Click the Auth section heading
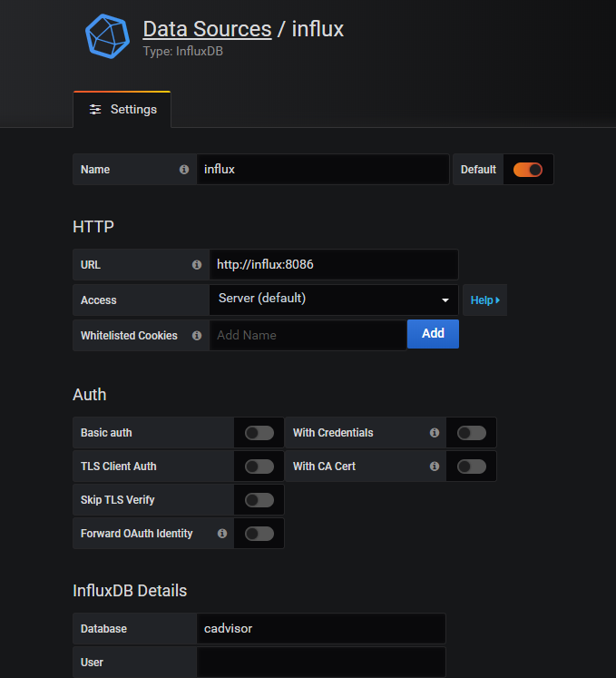 [90, 394]
